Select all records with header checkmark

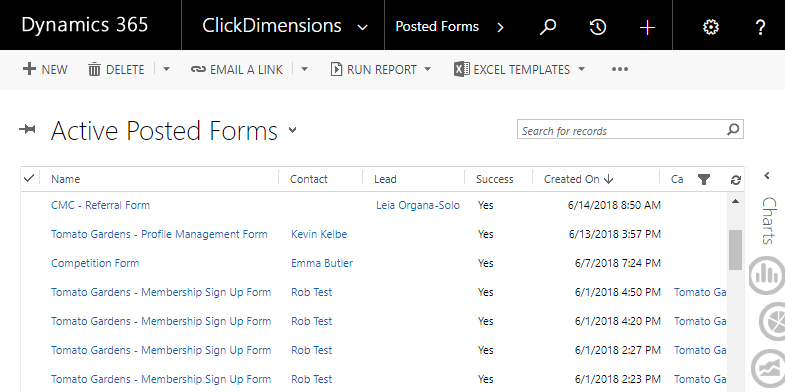click(29, 178)
